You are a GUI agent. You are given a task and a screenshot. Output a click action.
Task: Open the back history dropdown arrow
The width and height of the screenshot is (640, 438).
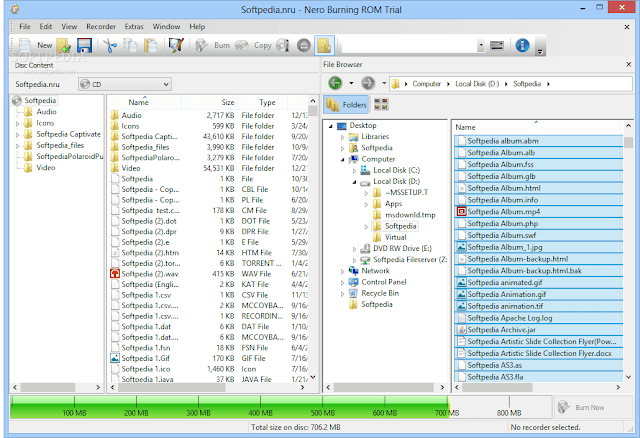click(x=351, y=83)
